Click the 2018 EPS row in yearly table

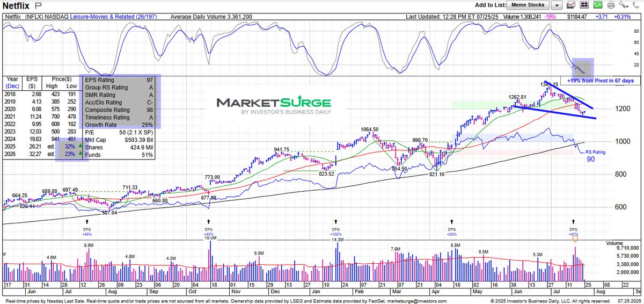(x=41, y=93)
